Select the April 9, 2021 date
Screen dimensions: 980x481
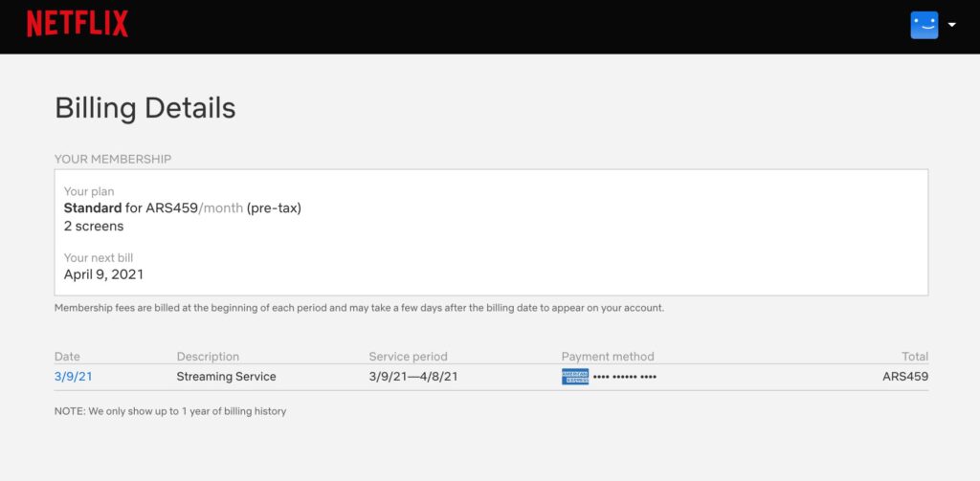tap(103, 274)
